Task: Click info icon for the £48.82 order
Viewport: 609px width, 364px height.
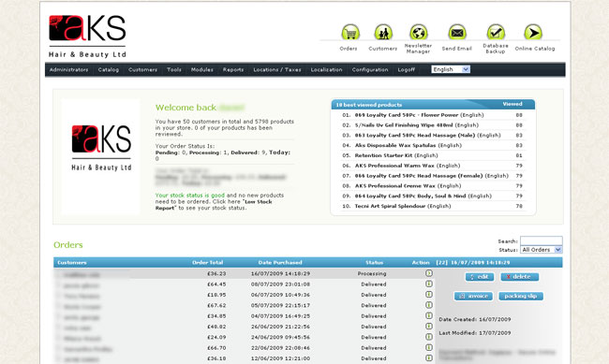Action: (429, 326)
